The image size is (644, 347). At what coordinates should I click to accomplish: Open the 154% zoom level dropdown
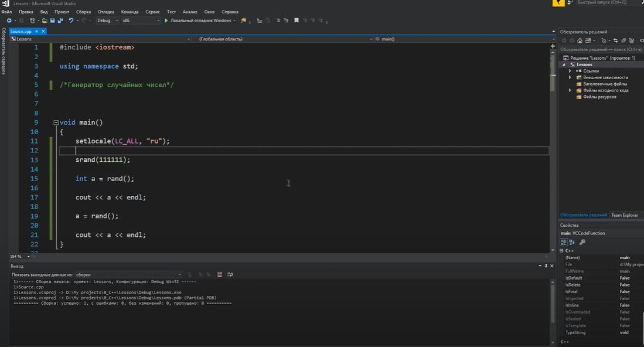28,257
